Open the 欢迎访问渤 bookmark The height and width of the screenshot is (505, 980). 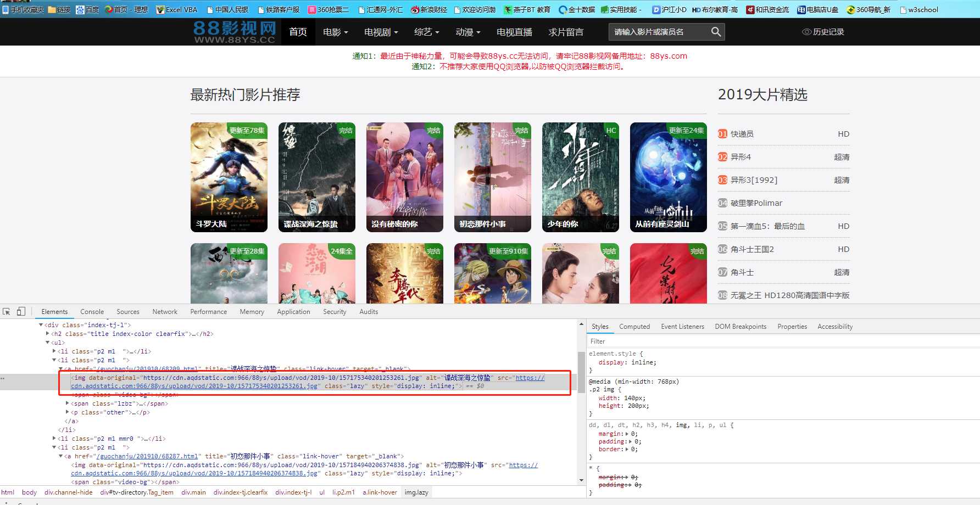tap(474, 9)
